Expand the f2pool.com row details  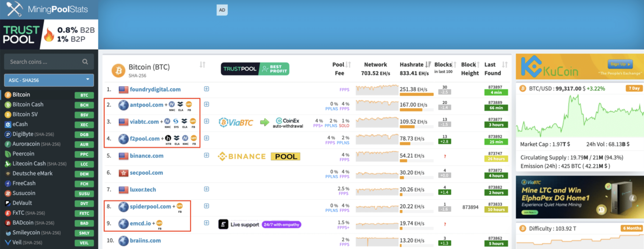tap(206, 138)
